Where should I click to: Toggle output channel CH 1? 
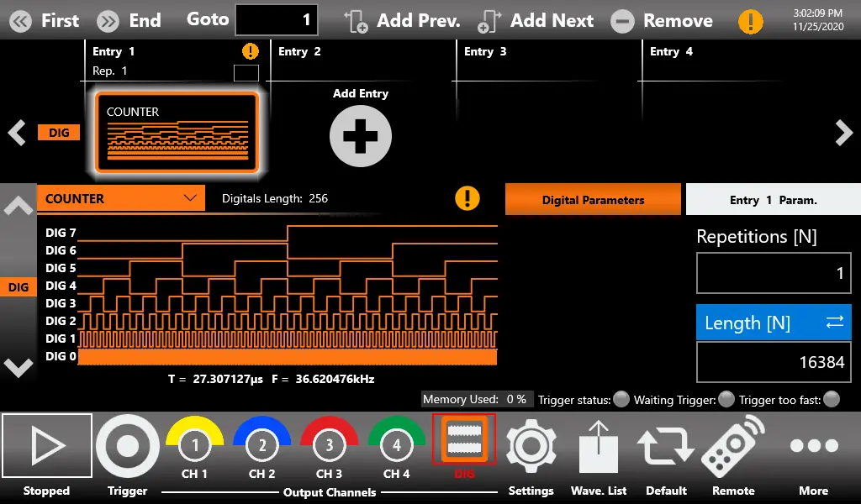coord(195,445)
